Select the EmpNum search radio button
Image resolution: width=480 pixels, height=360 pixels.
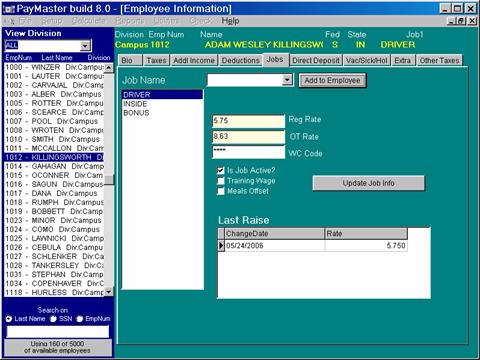(x=80, y=319)
